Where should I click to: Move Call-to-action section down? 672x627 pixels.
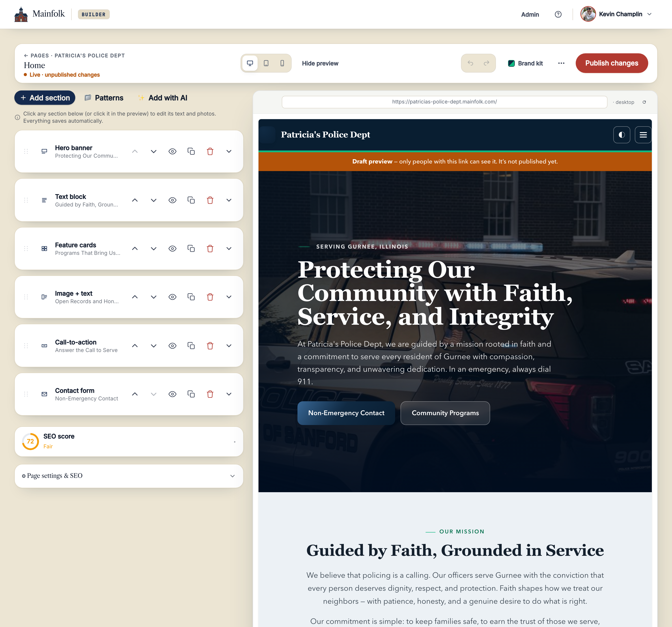coord(153,346)
